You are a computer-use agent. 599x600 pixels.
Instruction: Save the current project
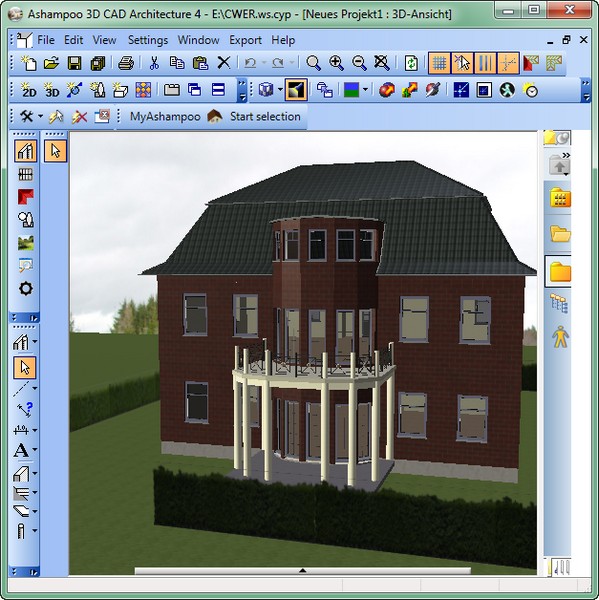click(74, 63)
